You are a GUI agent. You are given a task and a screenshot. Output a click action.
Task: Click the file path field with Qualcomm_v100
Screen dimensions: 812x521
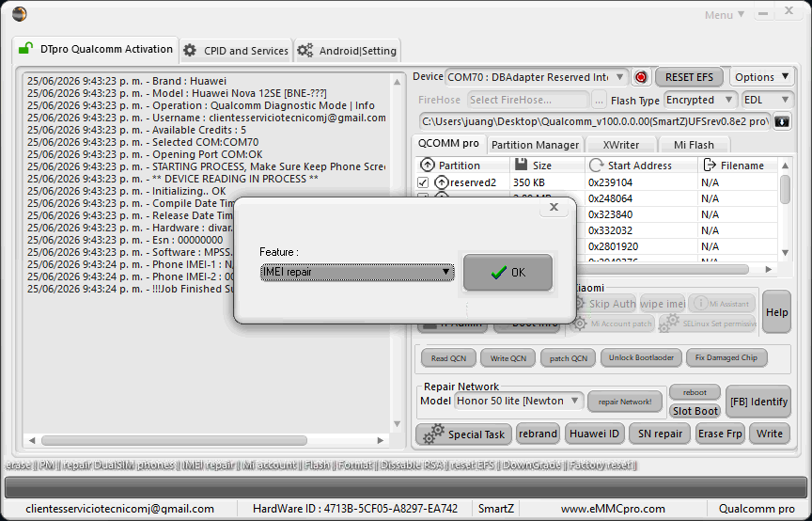coord(595,121)
